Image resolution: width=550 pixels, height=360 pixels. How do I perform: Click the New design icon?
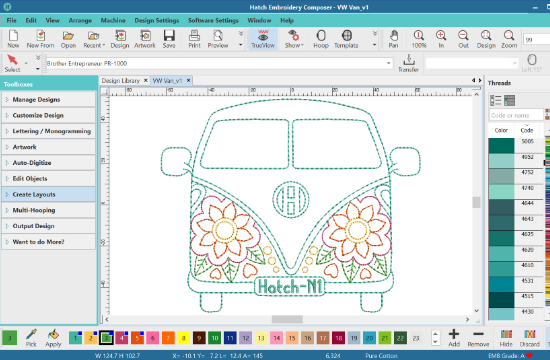pos(13,39)
